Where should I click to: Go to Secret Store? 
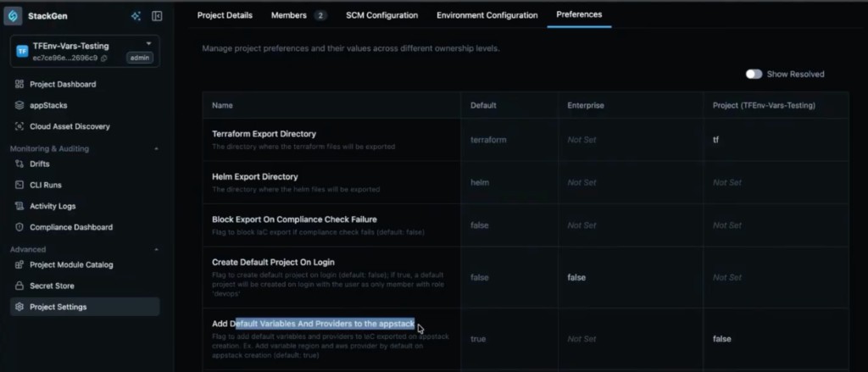point(85,286)
